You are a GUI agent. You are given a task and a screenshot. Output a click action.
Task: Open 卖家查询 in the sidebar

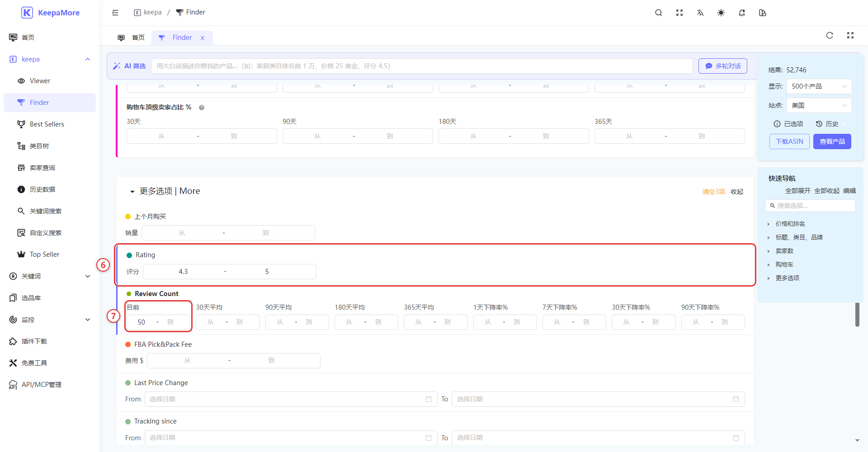(50, 168)
